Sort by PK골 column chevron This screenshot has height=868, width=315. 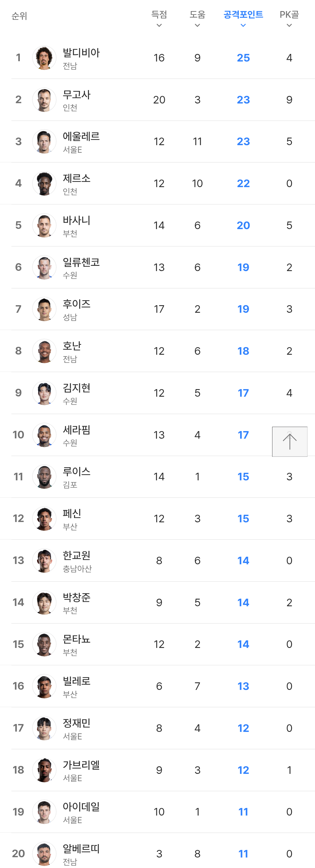coord(289,25)
